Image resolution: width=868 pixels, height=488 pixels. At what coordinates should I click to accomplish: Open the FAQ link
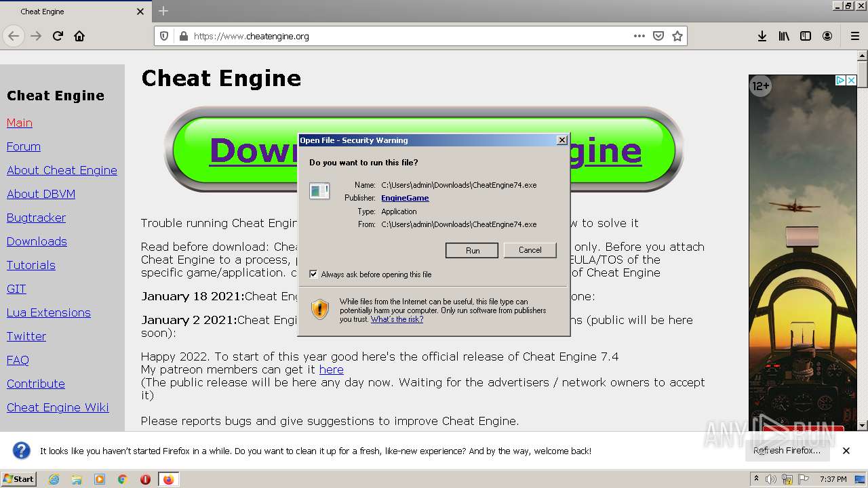point(18,360)
